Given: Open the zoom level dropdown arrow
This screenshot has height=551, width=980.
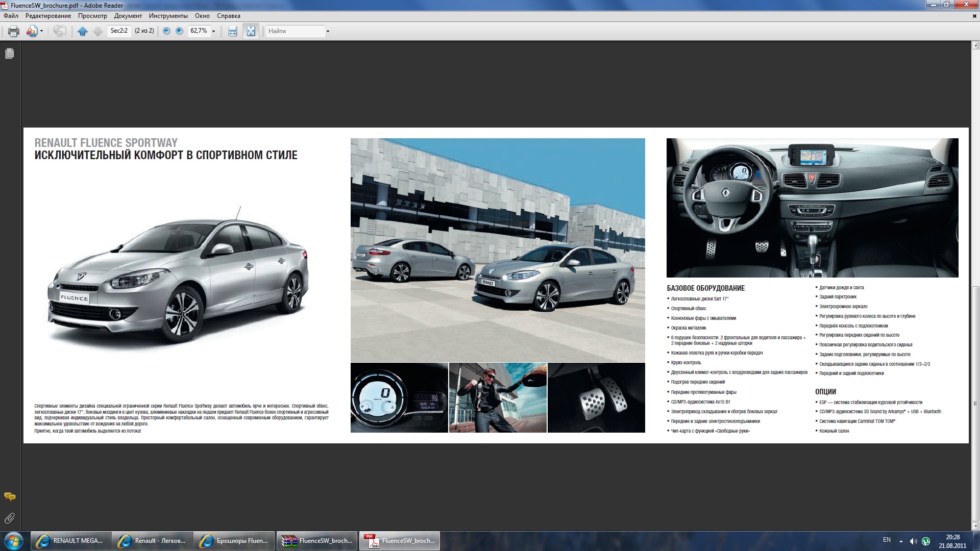Looking at the screenshot, I should [x=214, y=31].
